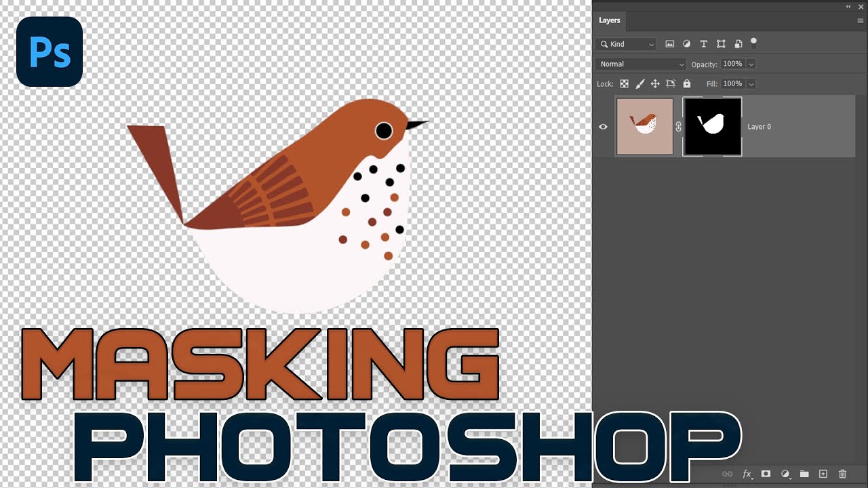Lock transparent pixels for Layer 0
The image size is (868, 488).
point(624,84)
